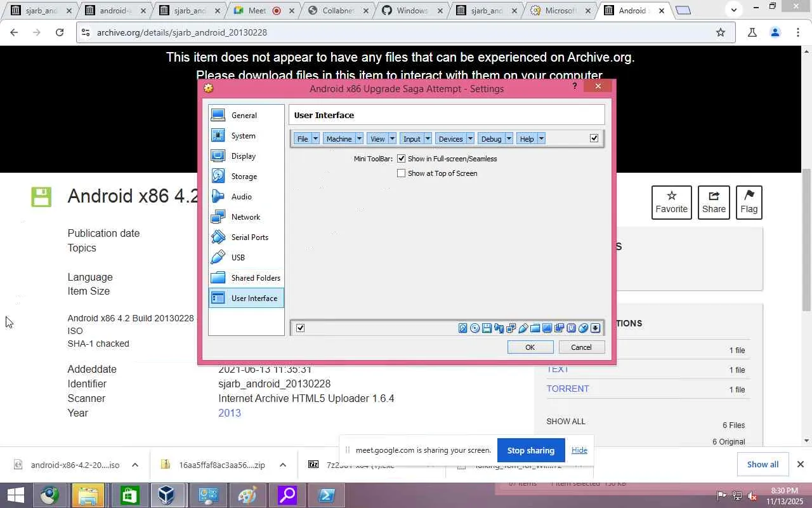The image size is (812, 508).
Task: Toggle the File menu button
Action: (x=303, y=139)
